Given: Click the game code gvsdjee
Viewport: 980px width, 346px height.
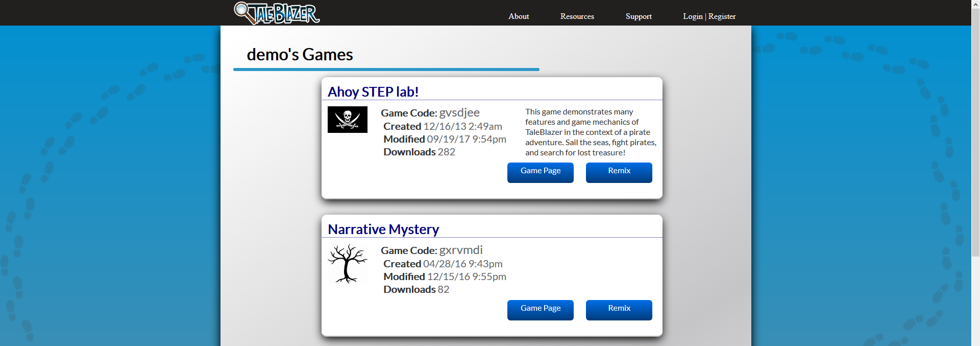Looking at the screenshot, I should pos(459,113).
